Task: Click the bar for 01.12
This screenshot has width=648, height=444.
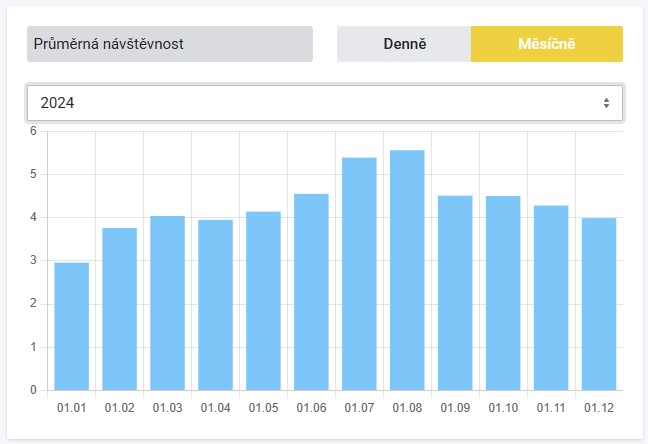Action: [x=599, y=304]
